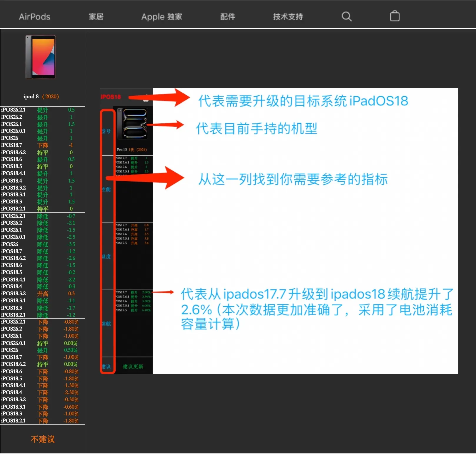Screen dimensions: 476x454
Task: Click the 0.00% value in the iPOS18.6.2 row
Action: coord(71,364)
